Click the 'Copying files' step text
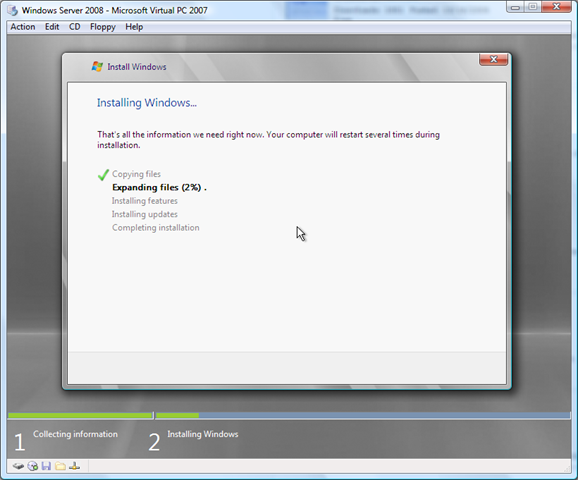Screen dimensions: 578x480 point(136,174)
